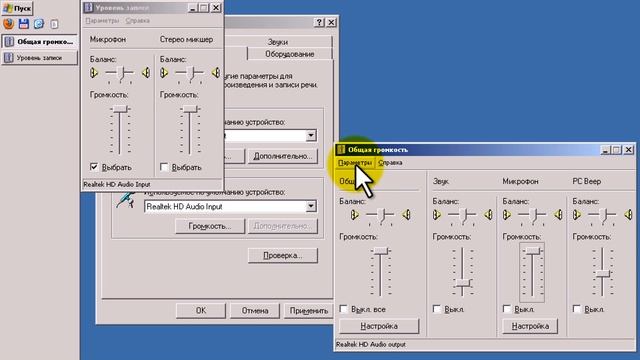Screen dimensions: 640x360
Task: Open the playback default device dropdown arrow
Action: [x=311, y=135]
